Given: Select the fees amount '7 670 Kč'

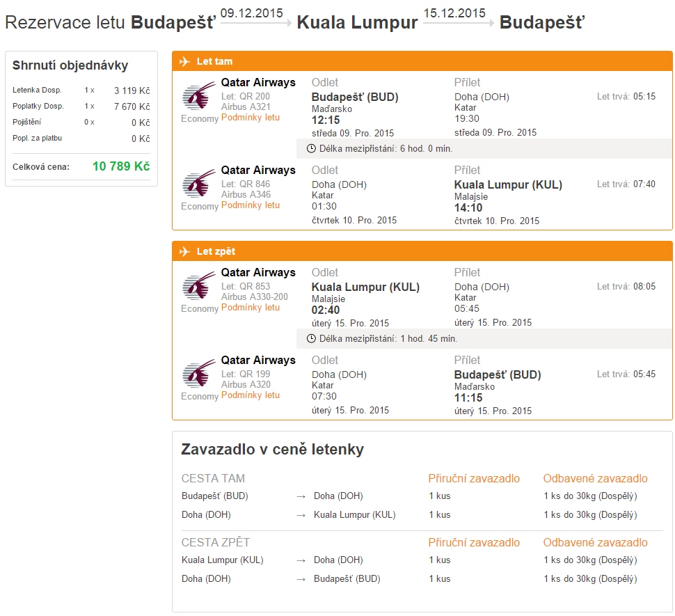Looking at the screenshot, I should click(132, 106).
